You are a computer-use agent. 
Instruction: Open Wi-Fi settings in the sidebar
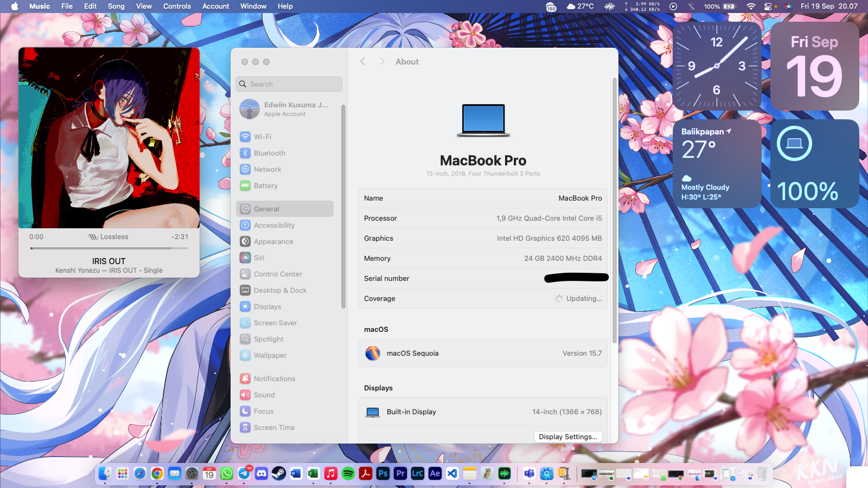pos(285,137)
